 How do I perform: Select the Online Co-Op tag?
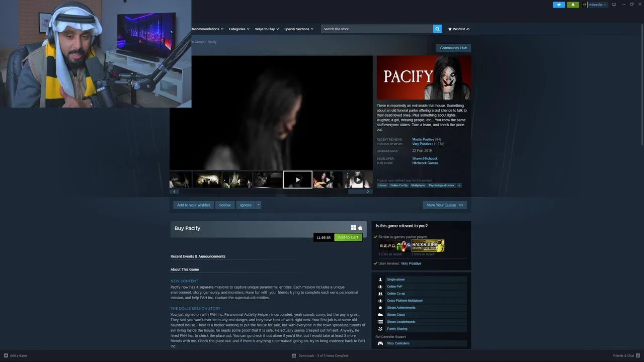(399, 185)
